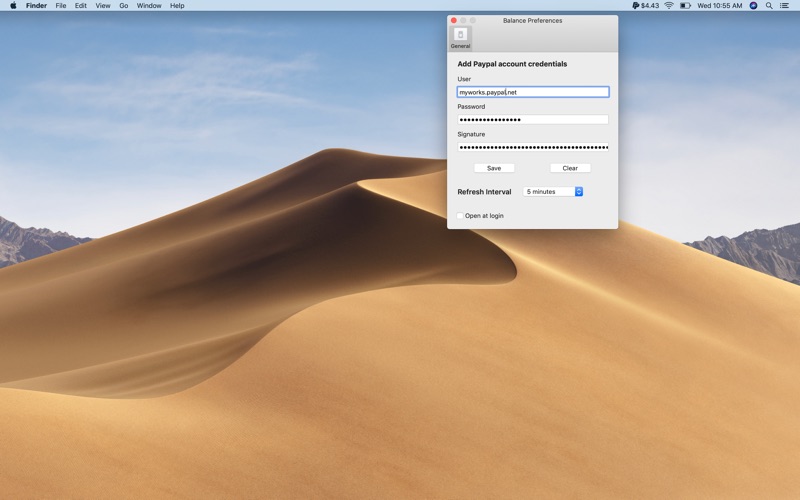Clear the PayPal credentials
Viewport: 800px width, 500px height.
click(570, 168)
